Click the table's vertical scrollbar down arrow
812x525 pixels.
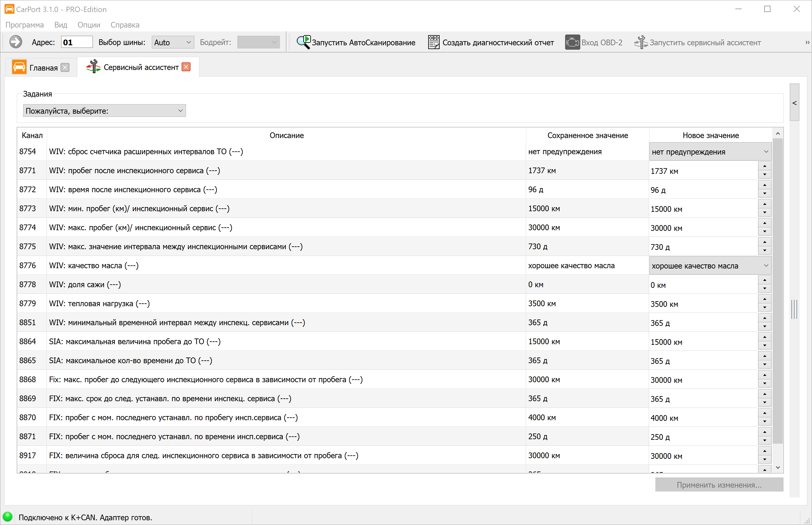click(x=777, y=467)
